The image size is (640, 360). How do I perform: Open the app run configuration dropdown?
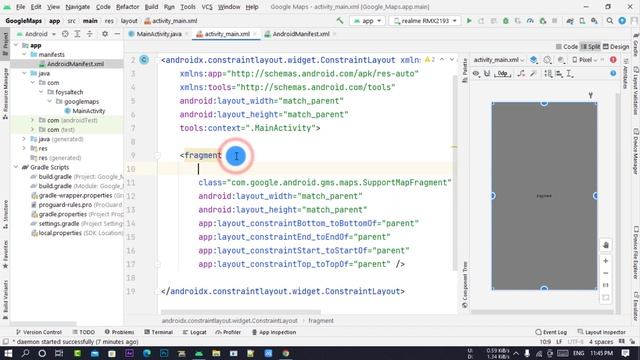(367, 20)
